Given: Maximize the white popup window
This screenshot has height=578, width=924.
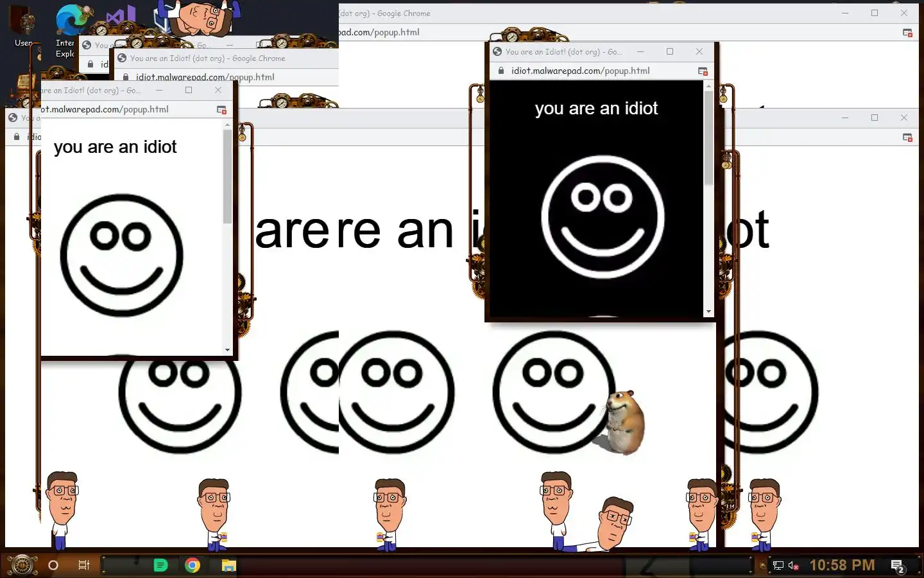Looking at the screenshot, I should pos(189,90).
